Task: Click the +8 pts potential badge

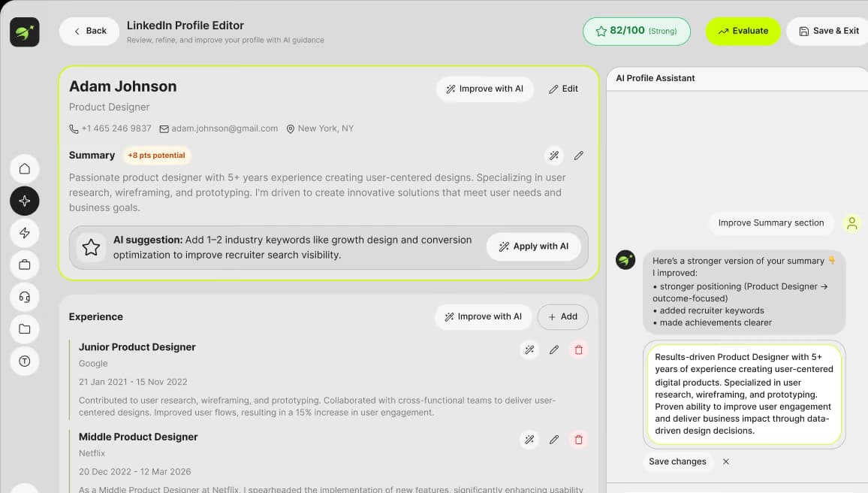Action: click(157, 155)
